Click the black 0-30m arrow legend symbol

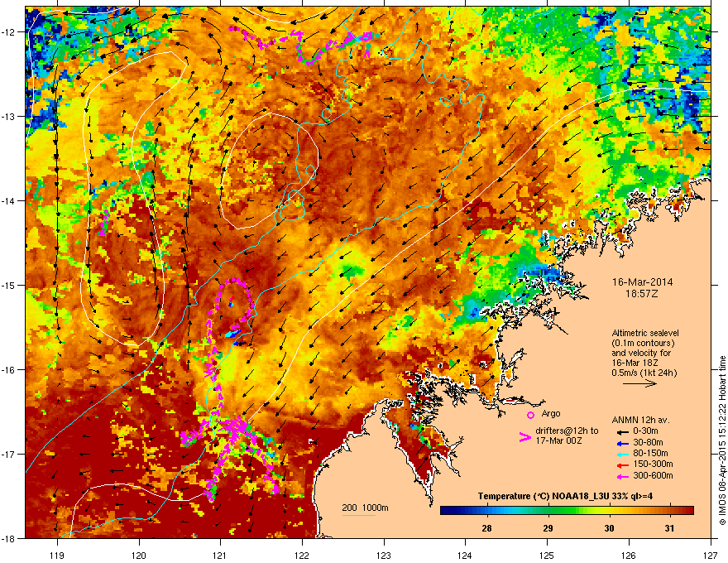point(621,431)
